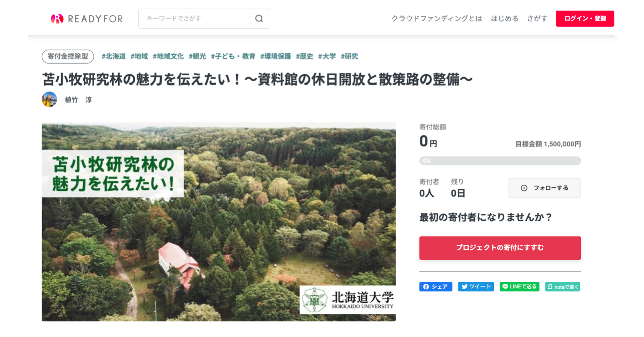The width and height of the screenshot is (644, 337).
Task: Share project via Facebook シェア button
Action: coord(436,287)
